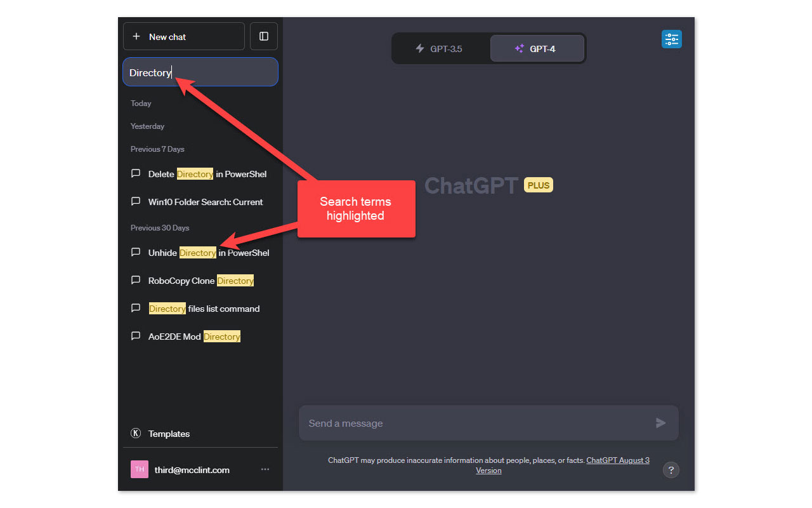The height and width of the screenshot is (508, 812).
Task: Open the blue settings sliders icon
Action: [x=671, y=39]
